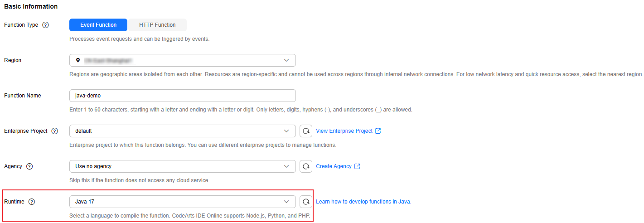Click the Runtime help question icon
Viewport: 644px width, 223px height.
(32, 202)
